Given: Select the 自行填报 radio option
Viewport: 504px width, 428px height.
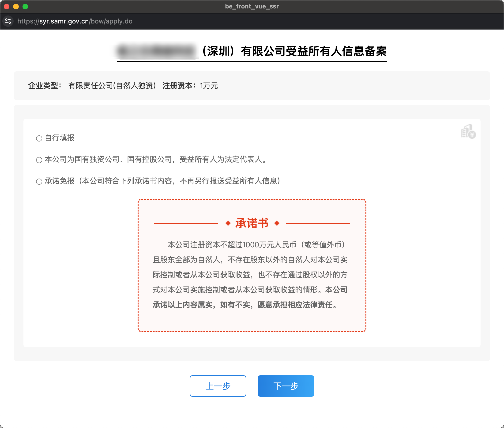Looking at the screenshot, I should tap(39, 138).
